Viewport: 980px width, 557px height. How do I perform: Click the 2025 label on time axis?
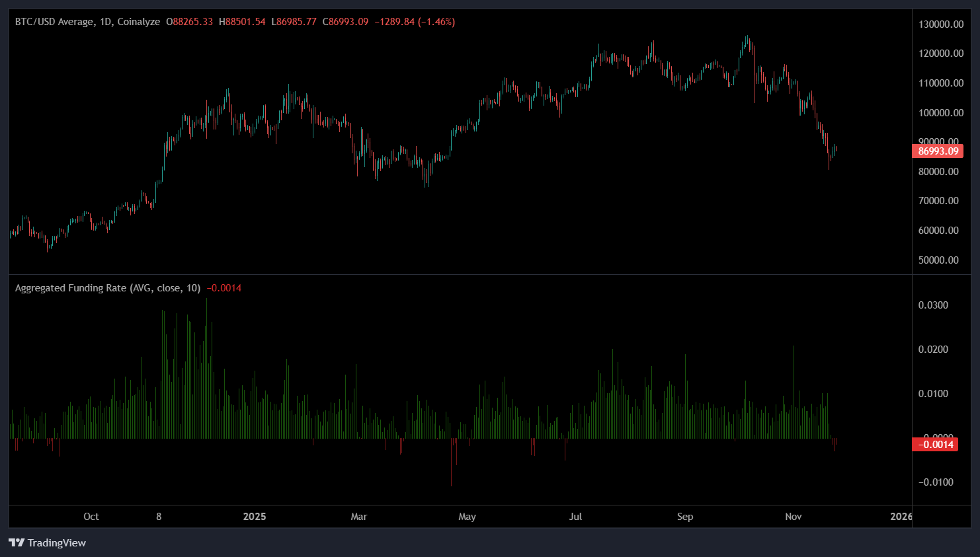255,517
